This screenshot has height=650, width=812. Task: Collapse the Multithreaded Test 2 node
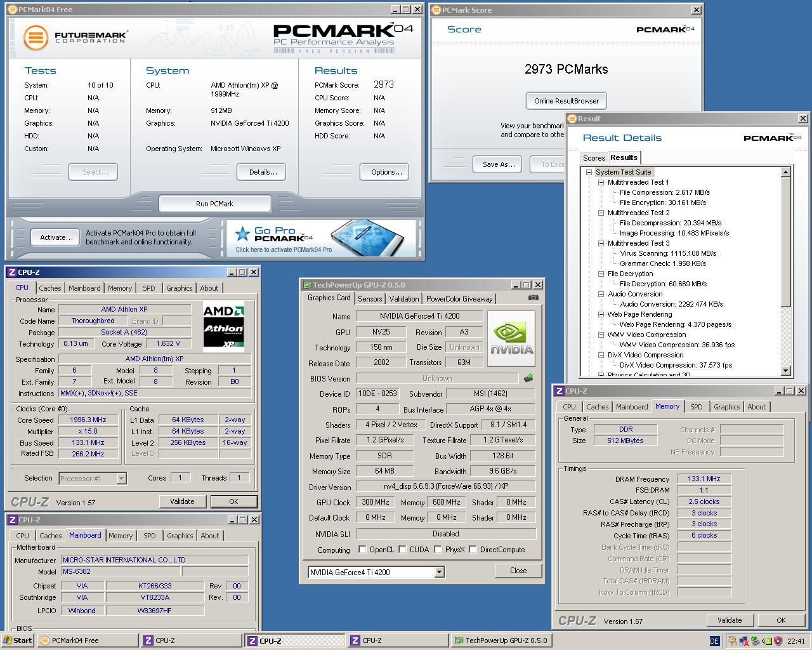click(601, 213)
